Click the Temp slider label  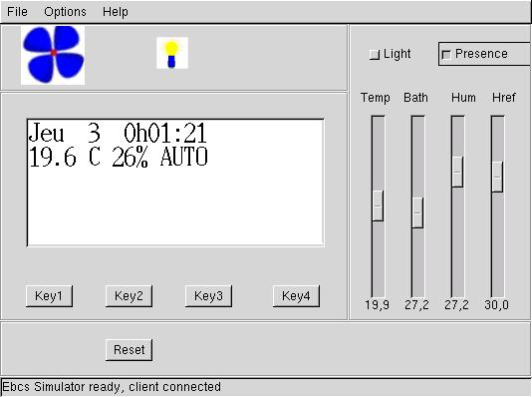point(375,98)
